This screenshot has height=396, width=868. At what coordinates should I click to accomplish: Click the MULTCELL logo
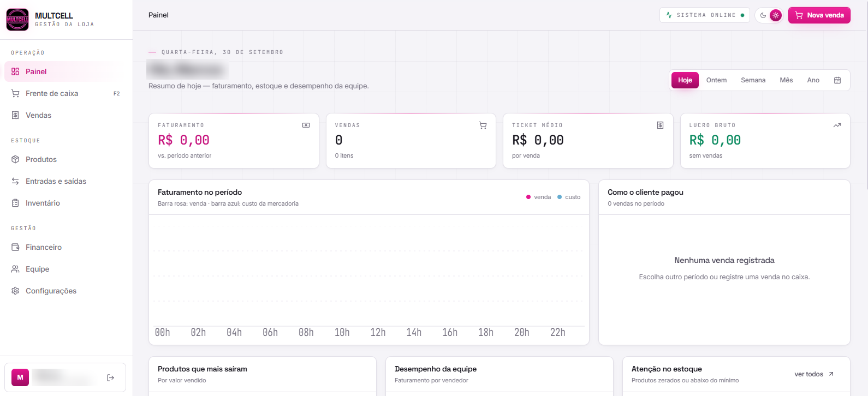point(17,20)
